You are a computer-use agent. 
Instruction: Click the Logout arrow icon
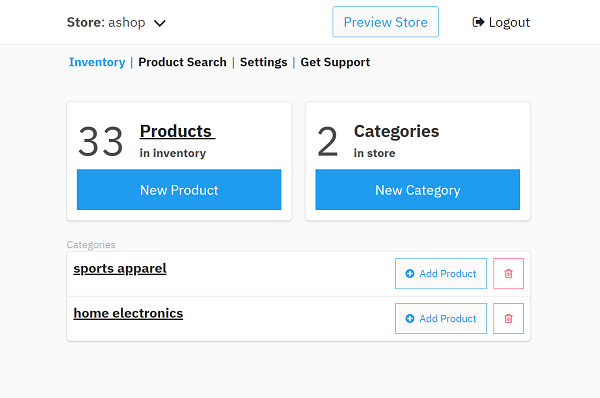pos(478,22)
